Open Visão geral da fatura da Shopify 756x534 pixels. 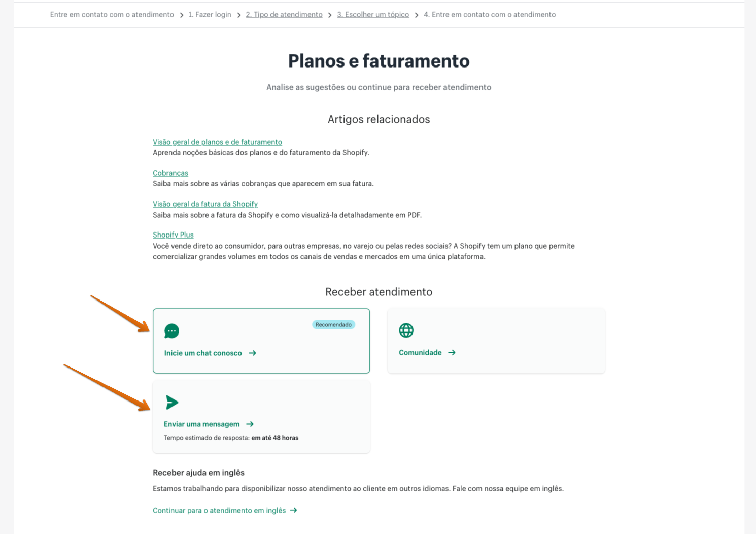pos(205,204)
